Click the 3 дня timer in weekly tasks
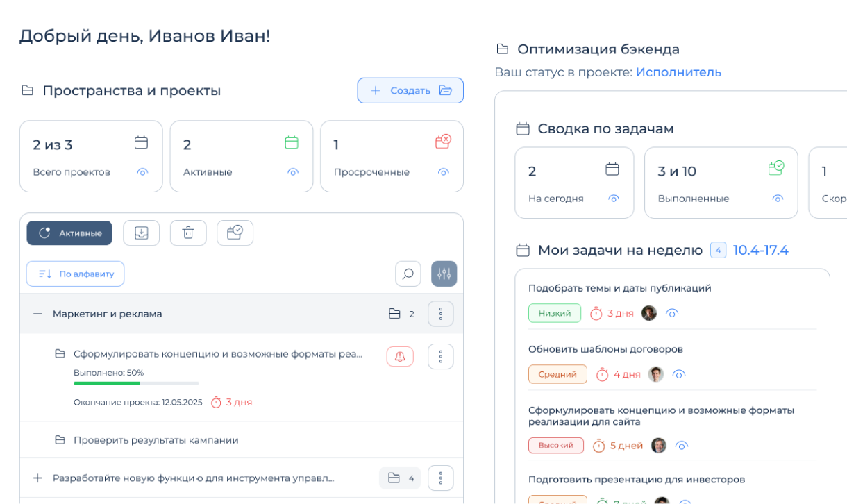The width and height of the screenshot is (847, 504). 612,313
